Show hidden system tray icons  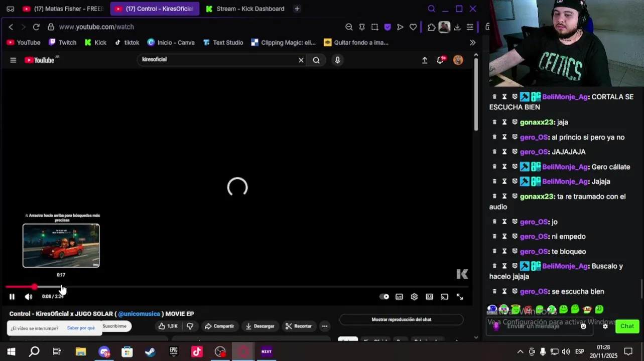coord(520,352)
